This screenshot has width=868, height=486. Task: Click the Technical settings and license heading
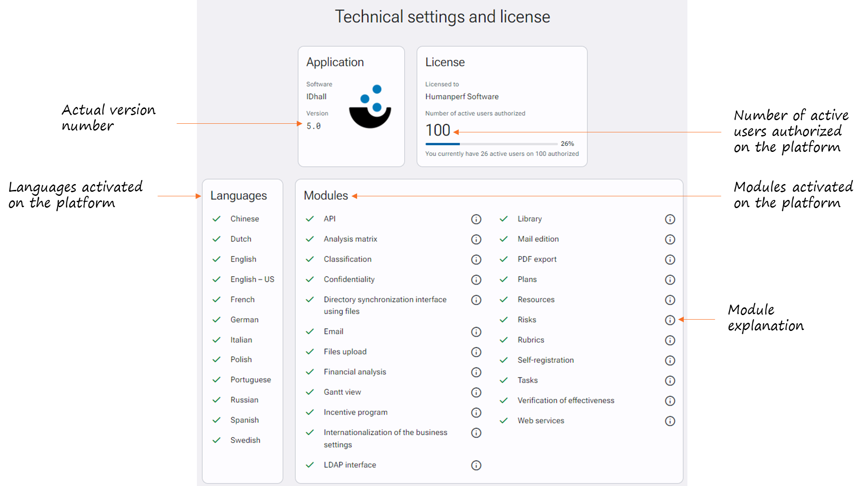tap(442, 17)
